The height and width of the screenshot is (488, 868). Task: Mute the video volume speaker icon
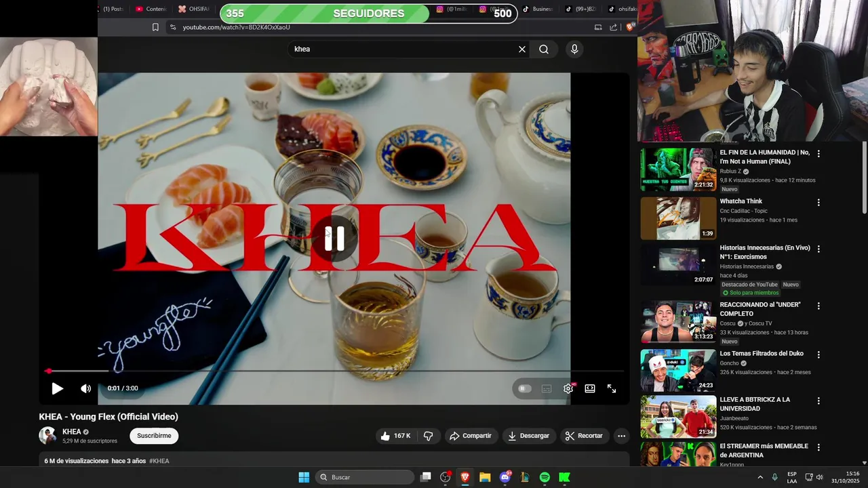[x=85, y=388]
